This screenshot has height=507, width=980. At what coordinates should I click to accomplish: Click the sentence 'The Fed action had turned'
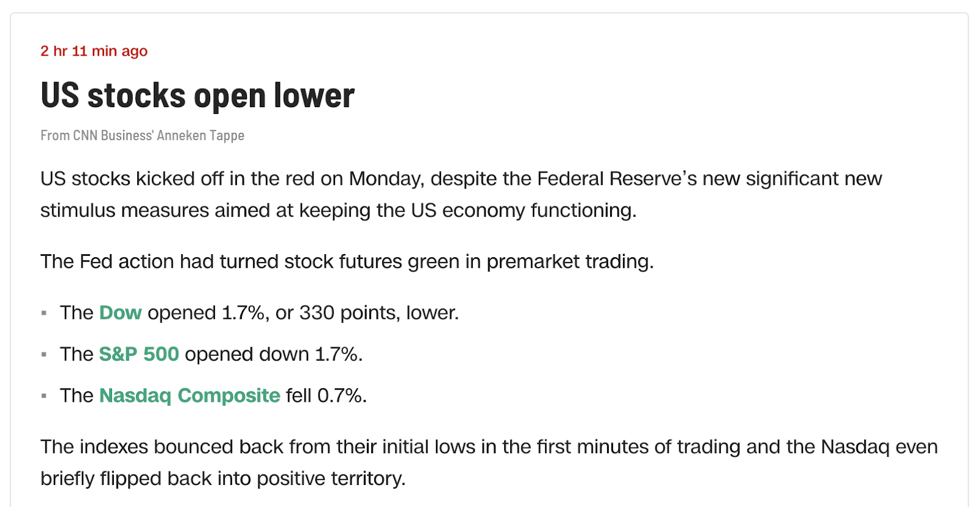click(x=347, y=261)
